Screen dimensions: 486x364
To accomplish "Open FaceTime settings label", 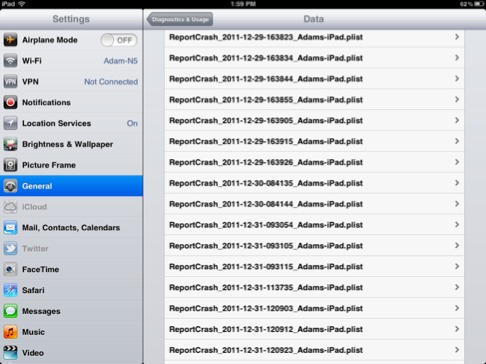I will click(40, 269).
